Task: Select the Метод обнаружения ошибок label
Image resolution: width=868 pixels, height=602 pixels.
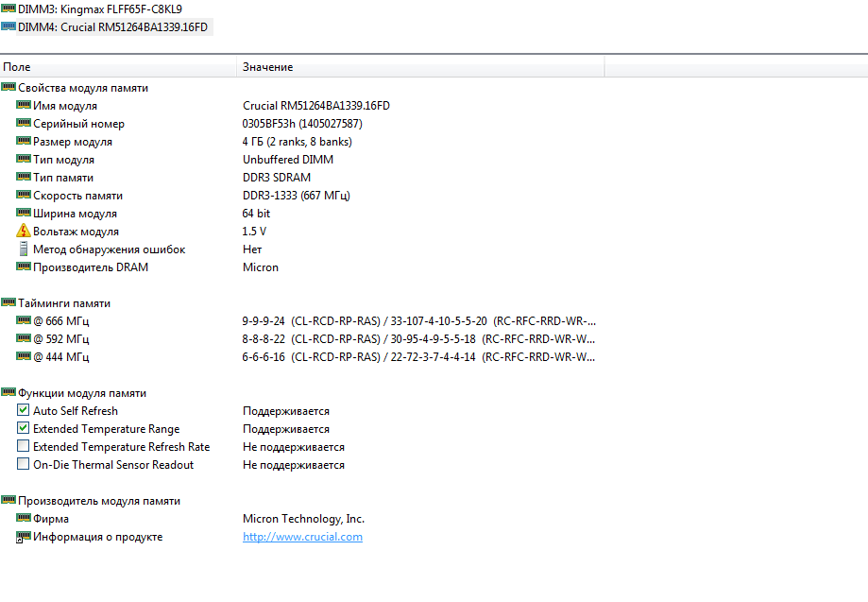Action: point(109,249)
